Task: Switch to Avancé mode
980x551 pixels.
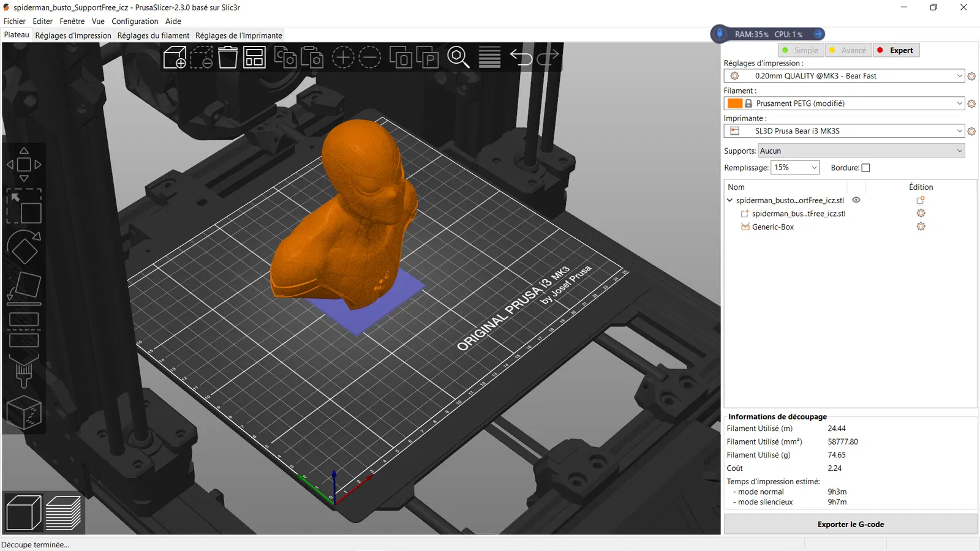Action: click(848, 50)
